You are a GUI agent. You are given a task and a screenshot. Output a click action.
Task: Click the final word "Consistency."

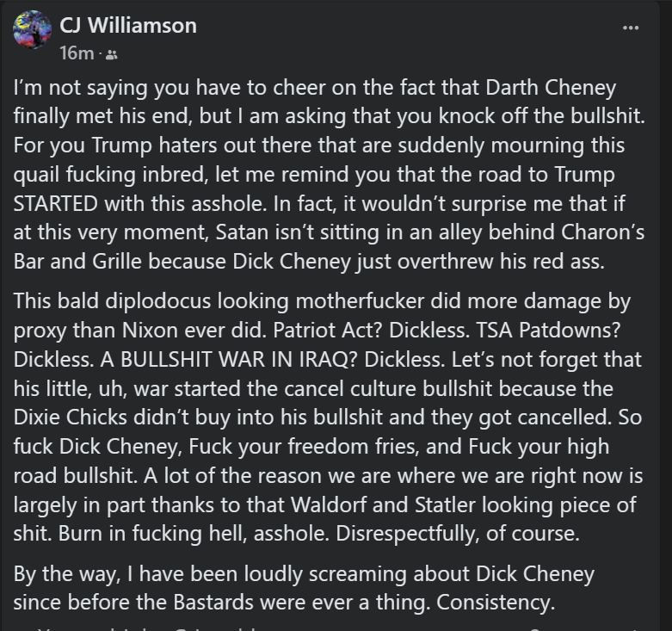496,603
